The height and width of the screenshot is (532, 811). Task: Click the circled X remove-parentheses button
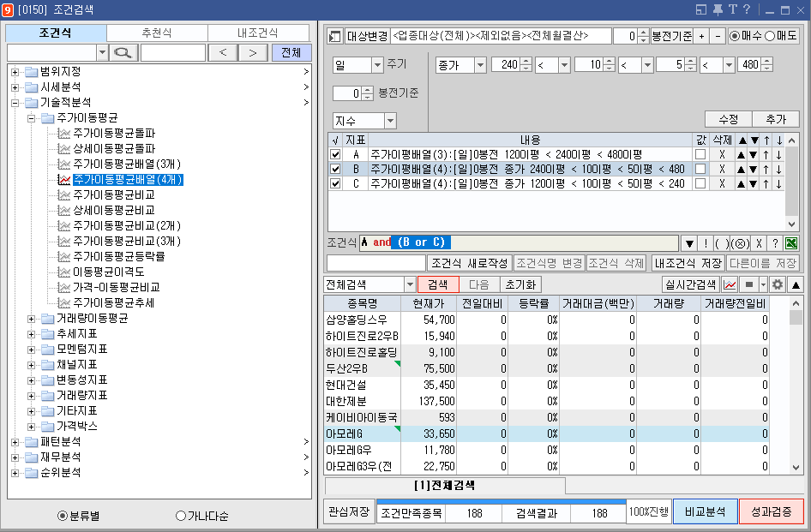pos(741,243)
